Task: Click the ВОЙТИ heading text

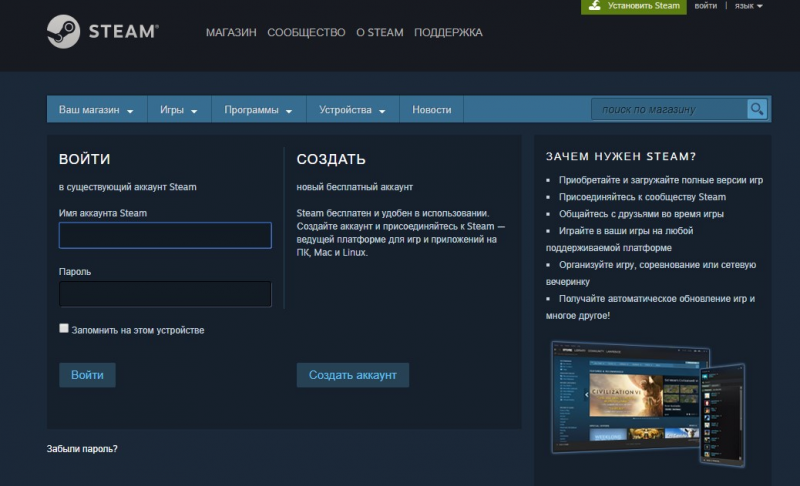Action: pos(85,159)
